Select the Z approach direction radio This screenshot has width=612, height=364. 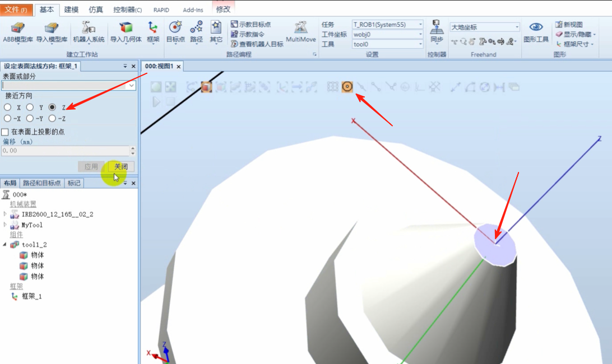52,107
